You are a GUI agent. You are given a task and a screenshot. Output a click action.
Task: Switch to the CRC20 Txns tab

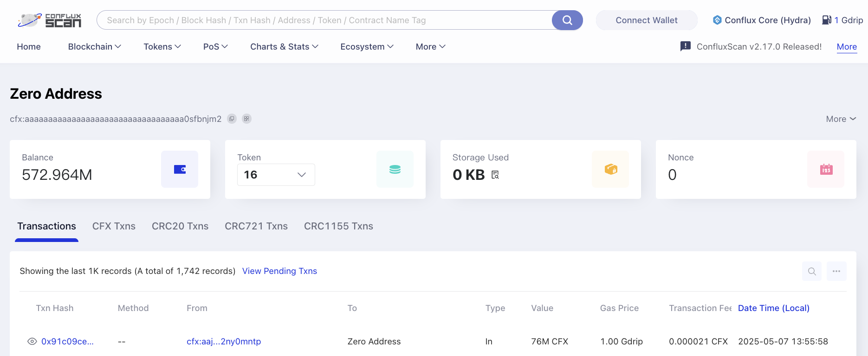pos(180,226)
